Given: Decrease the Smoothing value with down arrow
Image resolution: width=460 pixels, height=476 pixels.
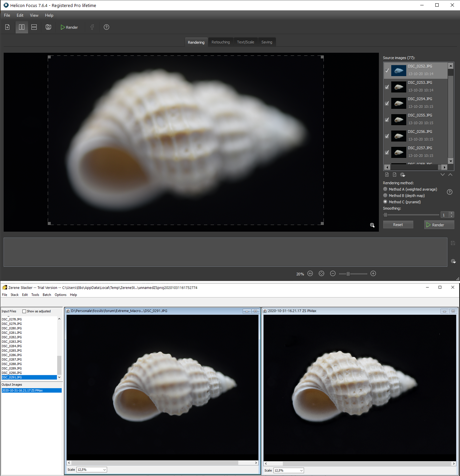Looking at the screenshot, I should tap(451, 216).
